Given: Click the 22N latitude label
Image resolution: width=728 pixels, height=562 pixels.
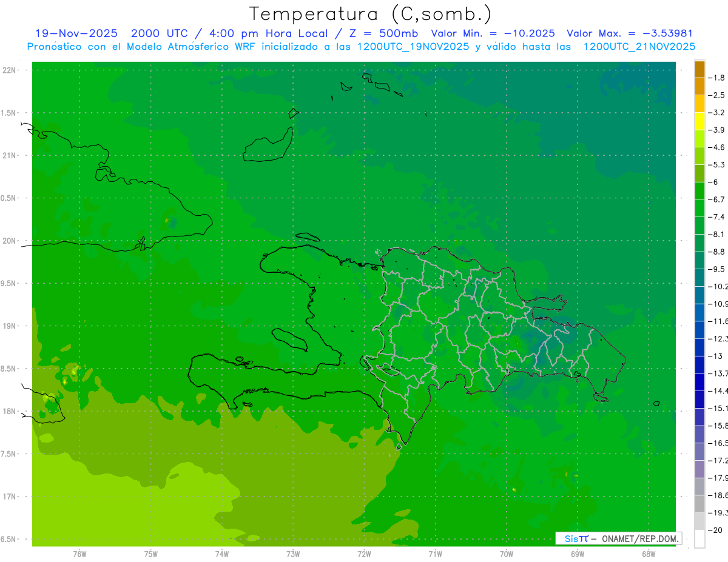Looking at the screenshot, I should tap(9, 70).
